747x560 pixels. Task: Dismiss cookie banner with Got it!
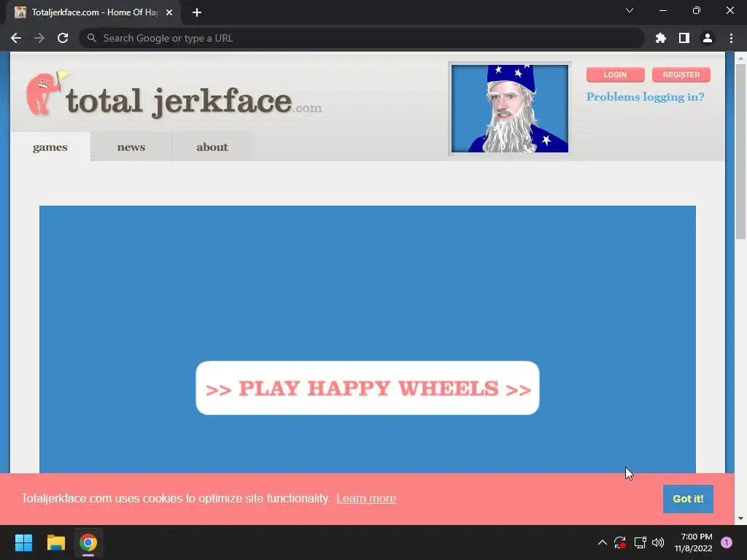coord(688,499)
